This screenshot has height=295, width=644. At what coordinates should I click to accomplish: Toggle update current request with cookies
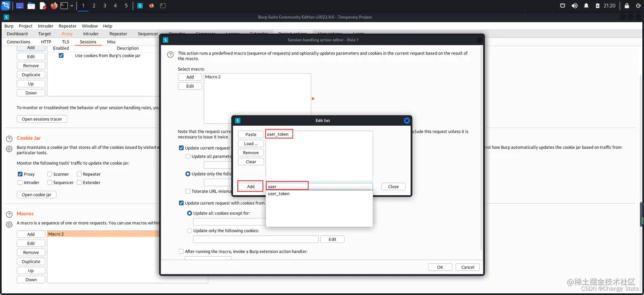[181, 203]
